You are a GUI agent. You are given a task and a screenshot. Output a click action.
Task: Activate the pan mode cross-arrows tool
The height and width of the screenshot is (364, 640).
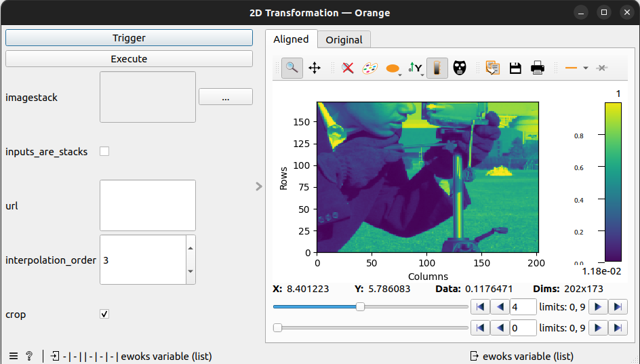click(315, 68)
